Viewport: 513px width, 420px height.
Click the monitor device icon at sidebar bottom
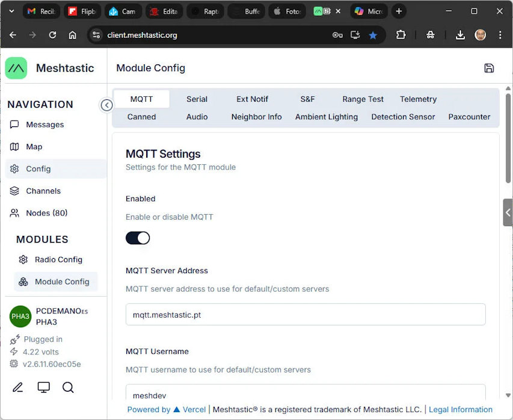(43, 388)
